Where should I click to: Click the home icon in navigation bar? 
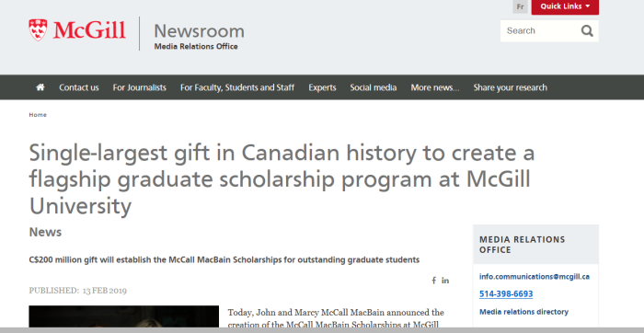(x=40, y=87)
